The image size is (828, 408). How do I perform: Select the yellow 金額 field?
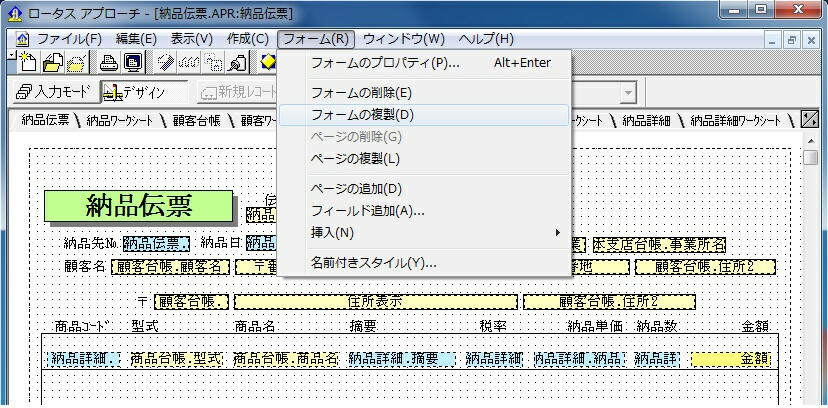pos(731,360)
